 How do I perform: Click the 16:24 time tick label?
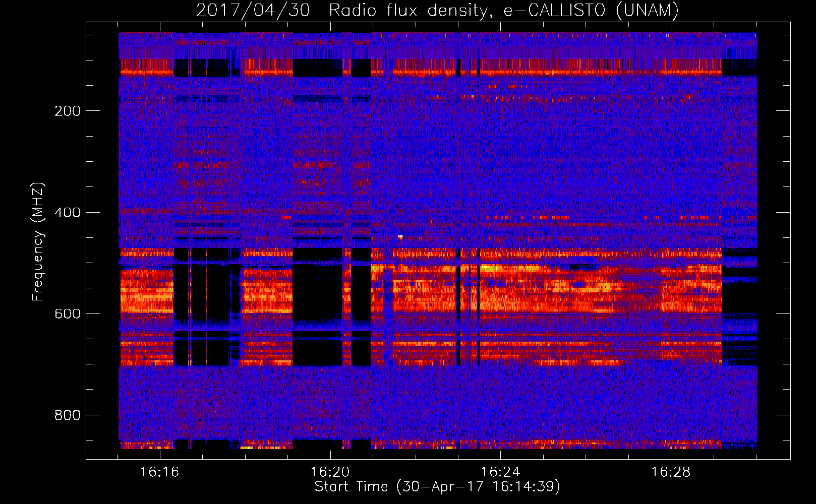(x=500, y=472)
